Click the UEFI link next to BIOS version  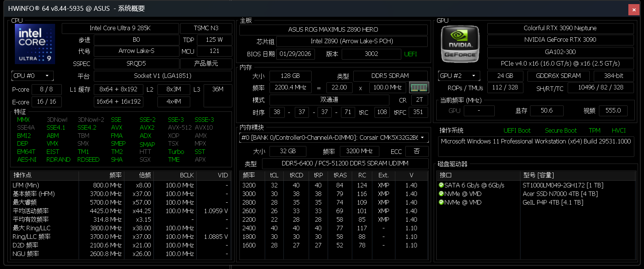pos(411,54)
